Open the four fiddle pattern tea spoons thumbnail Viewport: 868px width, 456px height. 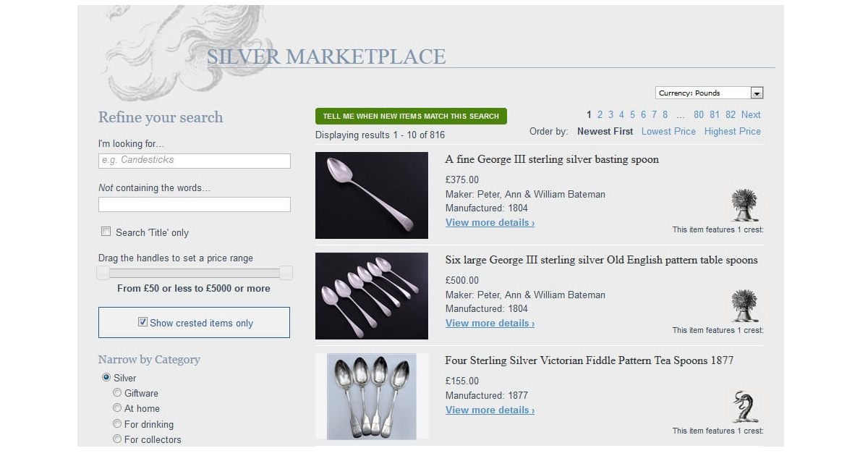click(372, 397)
